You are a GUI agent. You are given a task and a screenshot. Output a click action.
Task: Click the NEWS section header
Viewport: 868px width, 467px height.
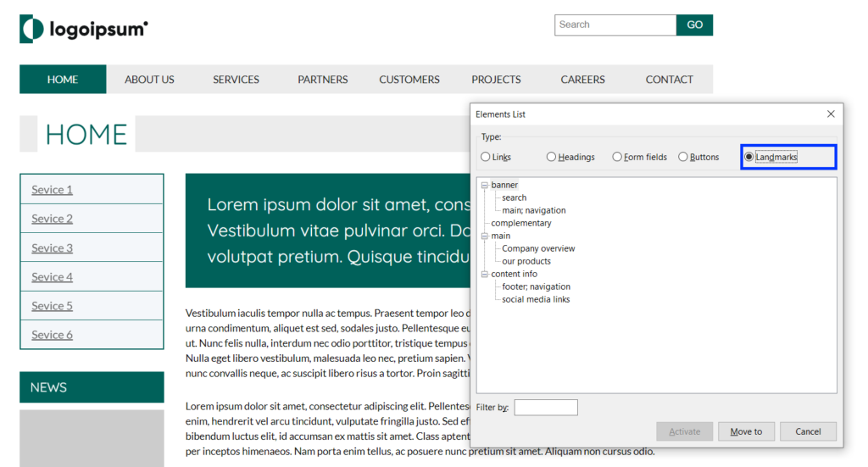coord(92,387)
